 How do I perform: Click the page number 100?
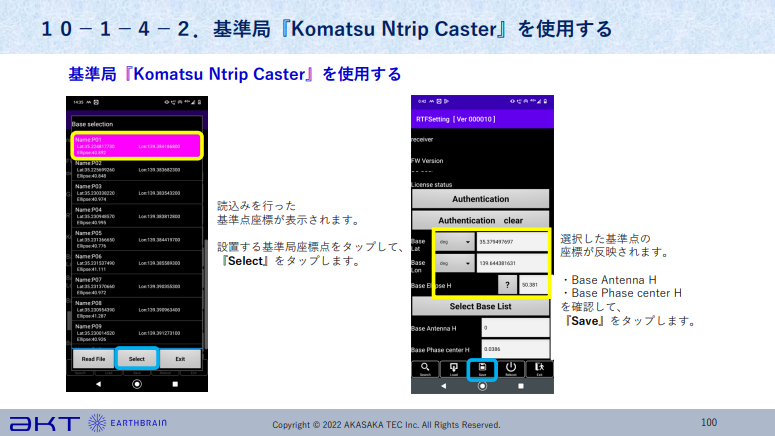pyautogui.click(x=709, y=422)
